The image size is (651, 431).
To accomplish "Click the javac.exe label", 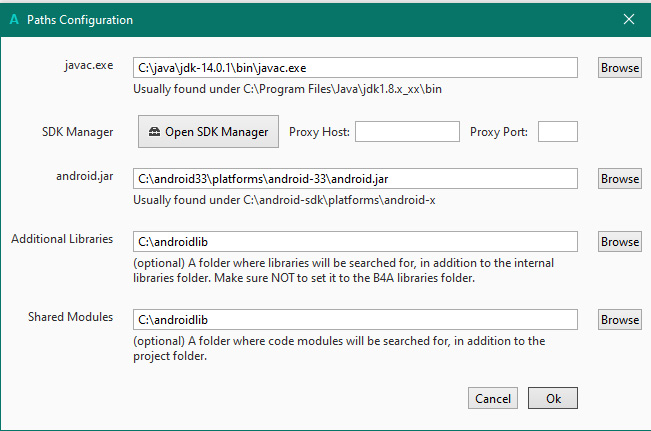I will 88,66.
